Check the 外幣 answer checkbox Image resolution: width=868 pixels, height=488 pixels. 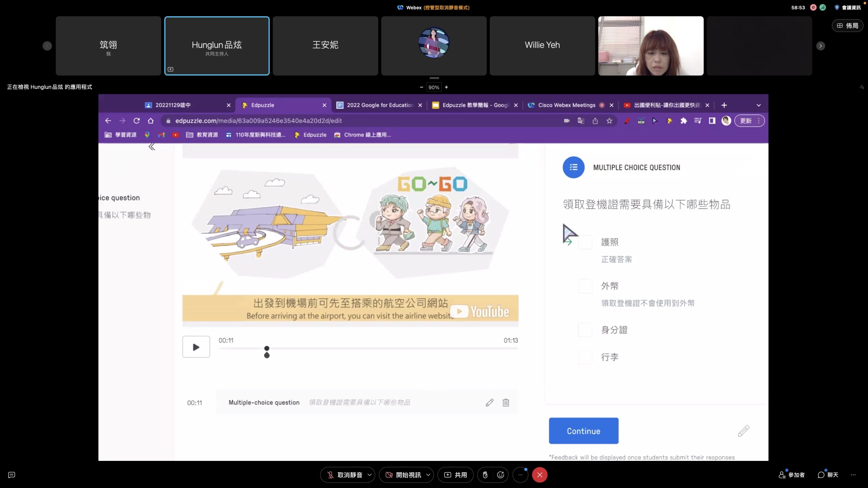coord(585,286)
